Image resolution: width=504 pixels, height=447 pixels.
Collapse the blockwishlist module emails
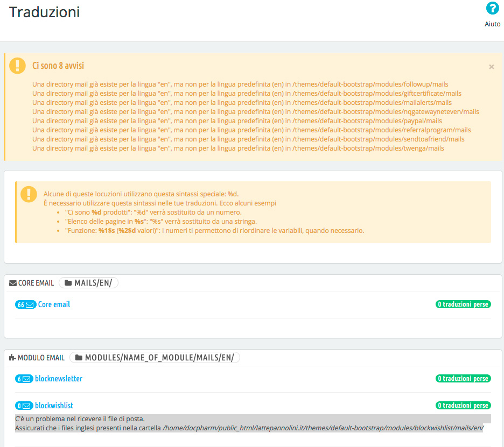click(x=54, y=406)
